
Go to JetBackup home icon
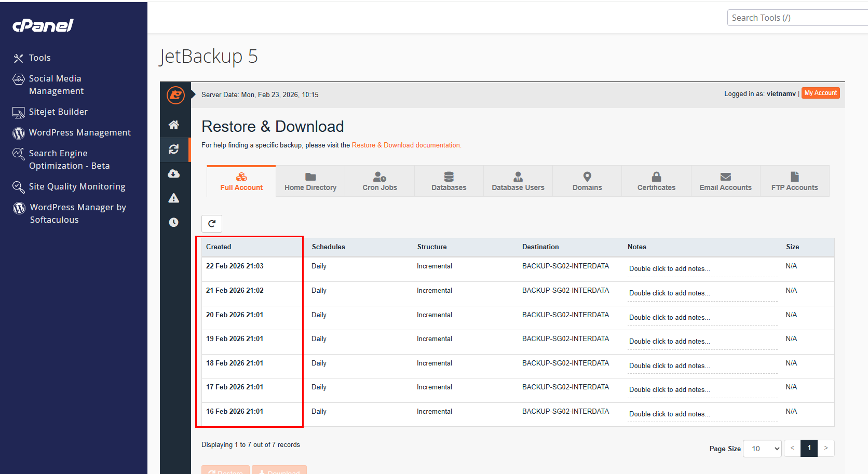point(174,125)
